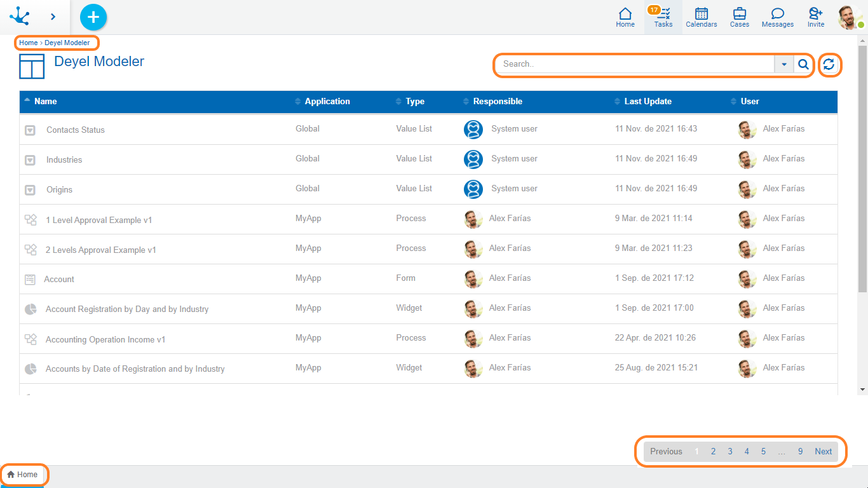The width and height of the screenshot is (868, 488).
Task: Click the Accounting Operation Income process icon
Action: (31, 339)
